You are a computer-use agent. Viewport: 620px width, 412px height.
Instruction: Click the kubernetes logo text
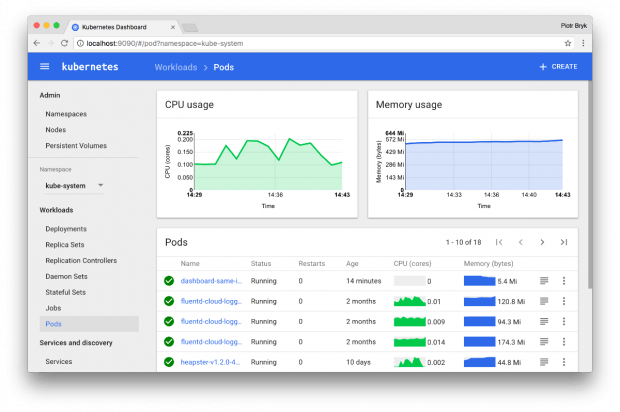[x=90, y=66]
